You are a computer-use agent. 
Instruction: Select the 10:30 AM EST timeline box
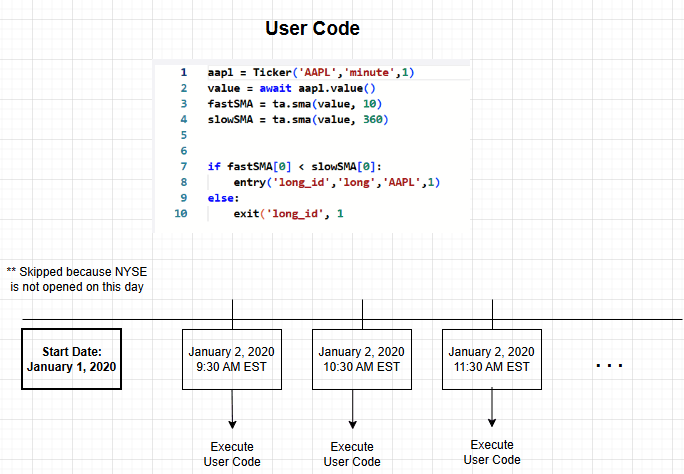tap(362, 359)
